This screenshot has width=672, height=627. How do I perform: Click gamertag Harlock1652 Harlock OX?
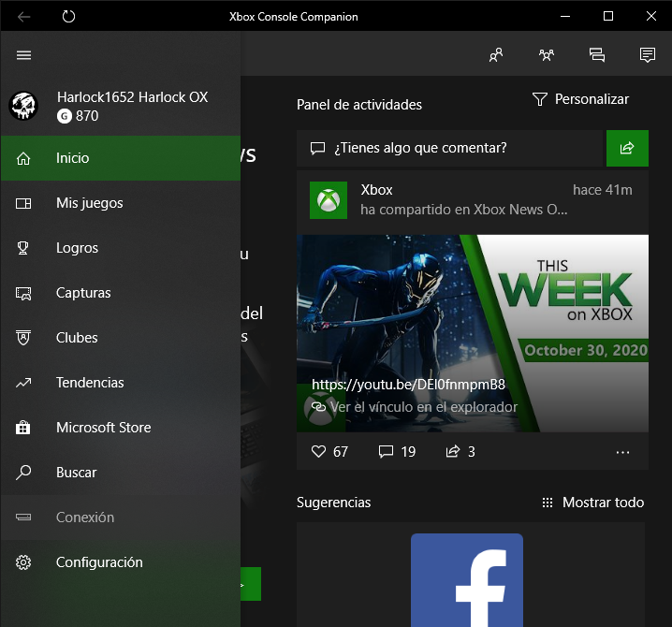point(132,97)
